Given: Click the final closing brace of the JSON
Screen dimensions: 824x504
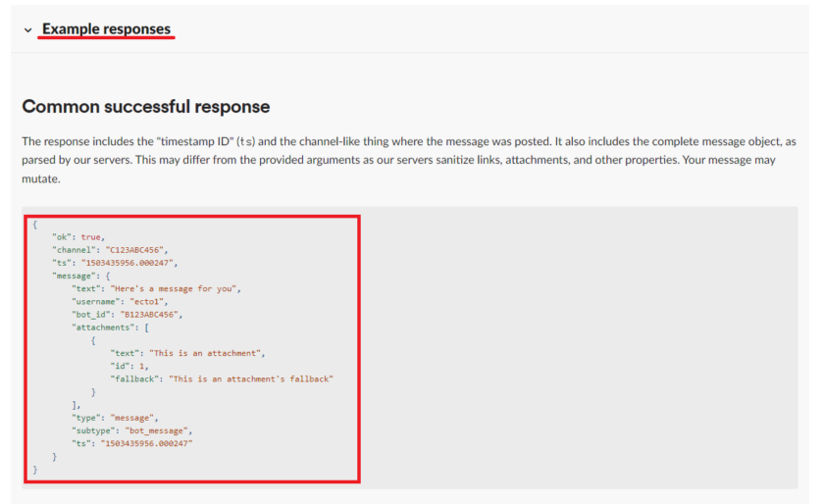Looking at the screenshot, I should tap(35, 470).
